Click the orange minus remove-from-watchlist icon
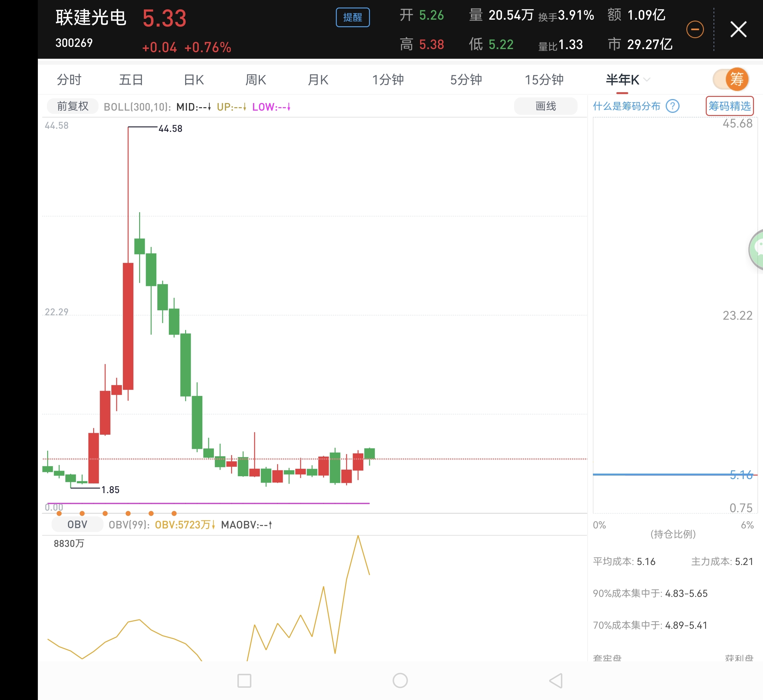 (x=695, y=30)
